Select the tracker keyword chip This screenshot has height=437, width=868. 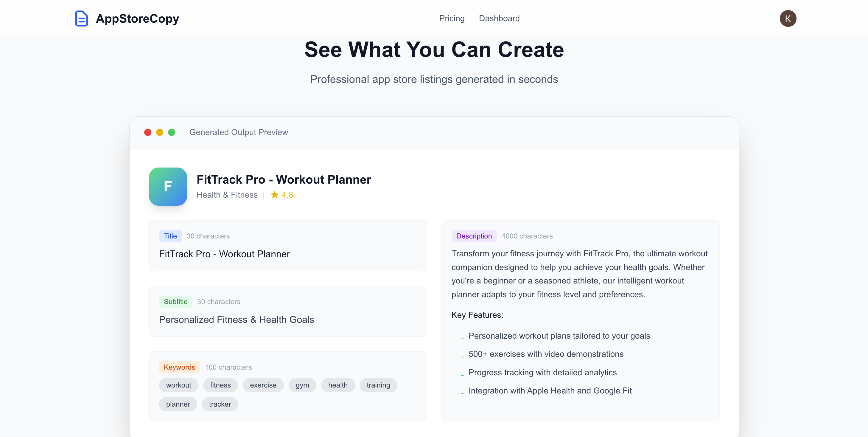point(219,404)
